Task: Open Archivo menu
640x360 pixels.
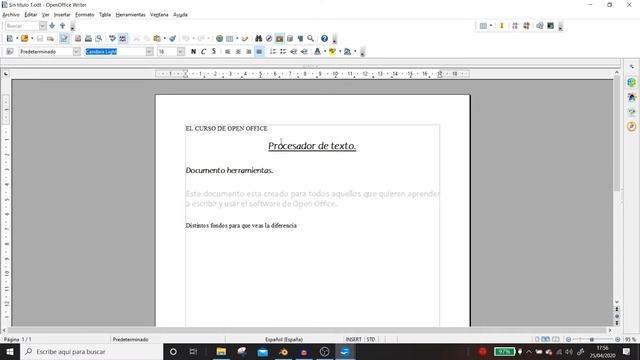Action: [11, 15]
